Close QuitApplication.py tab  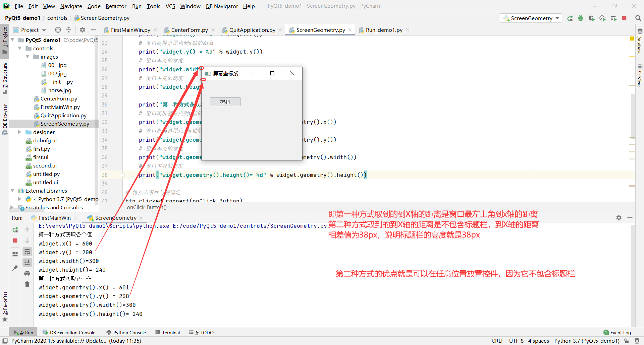pyautogui.click(x=280, y=30)
